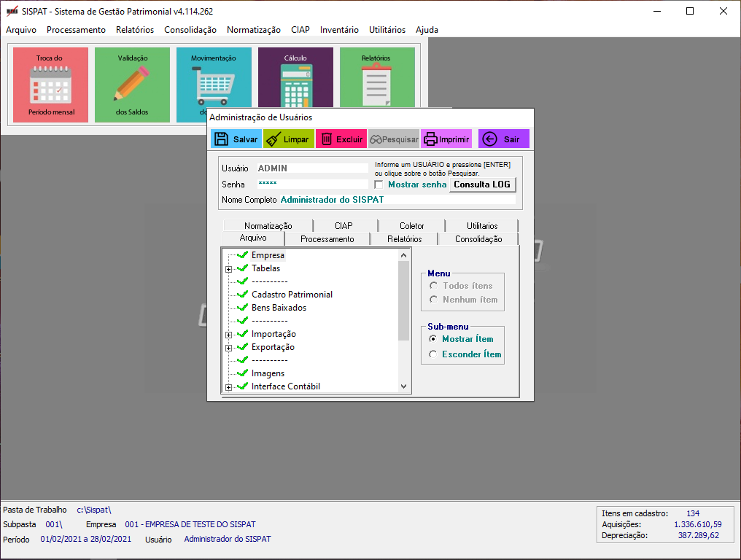Click the Usuário input field
The width and height of the screenshot is (741, 560).
[312, 168]
